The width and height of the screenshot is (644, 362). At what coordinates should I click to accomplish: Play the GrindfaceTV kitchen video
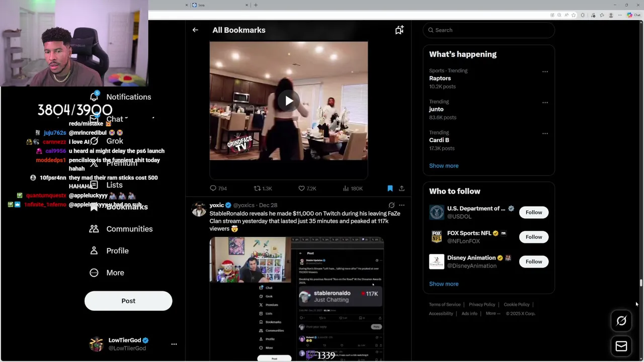pos(289,101)
